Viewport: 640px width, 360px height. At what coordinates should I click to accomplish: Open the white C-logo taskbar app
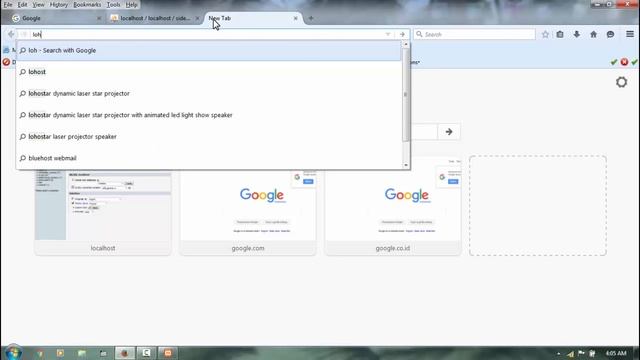[146, 353]
